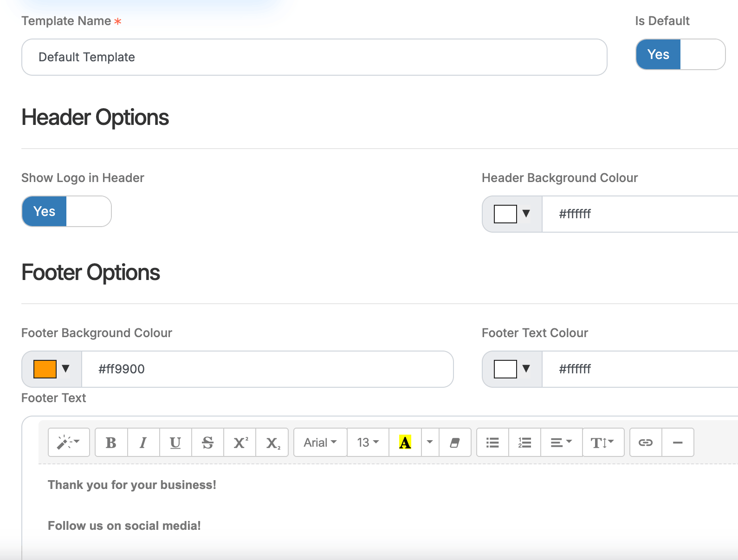The height and width of the screenshot is (560, 738).
Task: Create an ordered numbered list
Action: coord(524,443)
